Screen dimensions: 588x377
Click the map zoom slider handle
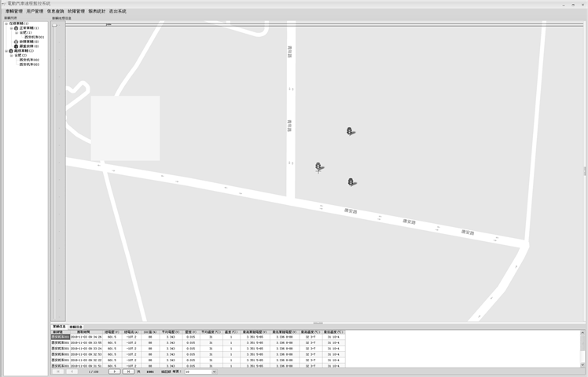55,25
